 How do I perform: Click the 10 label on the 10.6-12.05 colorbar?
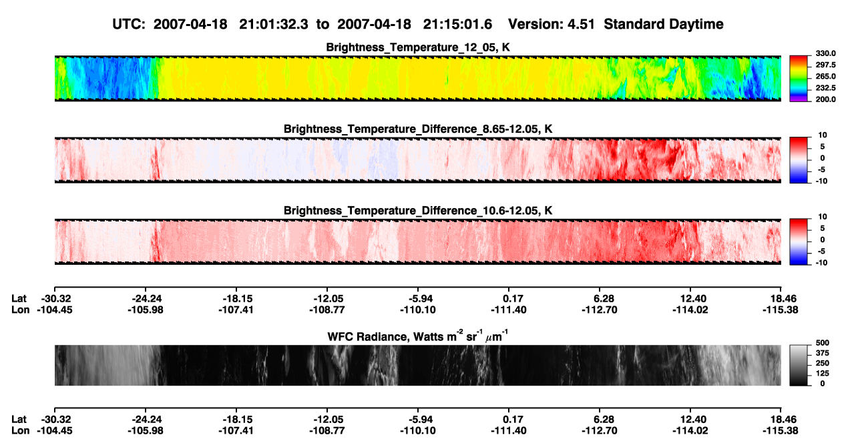[x=823, y=217]
